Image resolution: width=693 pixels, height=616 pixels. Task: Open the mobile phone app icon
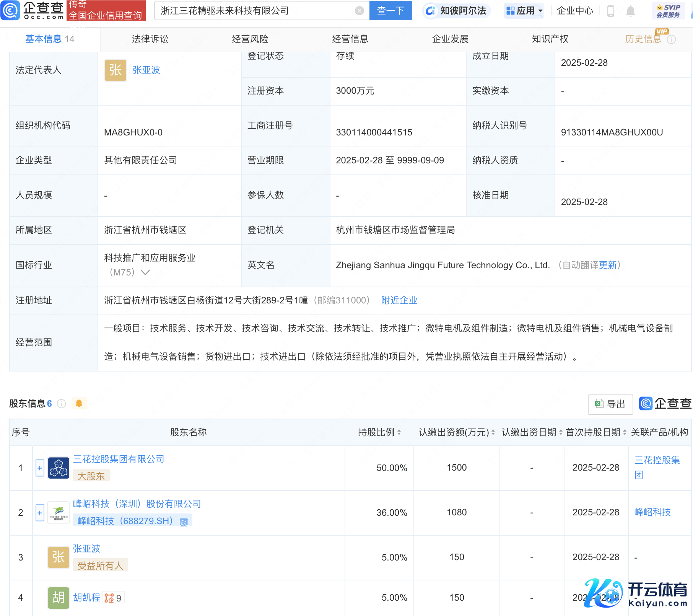tap(611, 11)
